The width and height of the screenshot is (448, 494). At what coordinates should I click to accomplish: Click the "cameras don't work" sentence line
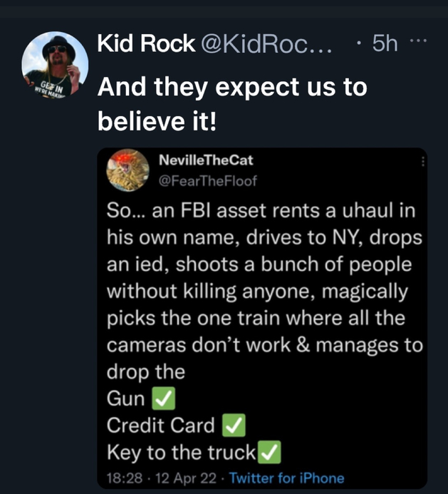tap(264, 345)
